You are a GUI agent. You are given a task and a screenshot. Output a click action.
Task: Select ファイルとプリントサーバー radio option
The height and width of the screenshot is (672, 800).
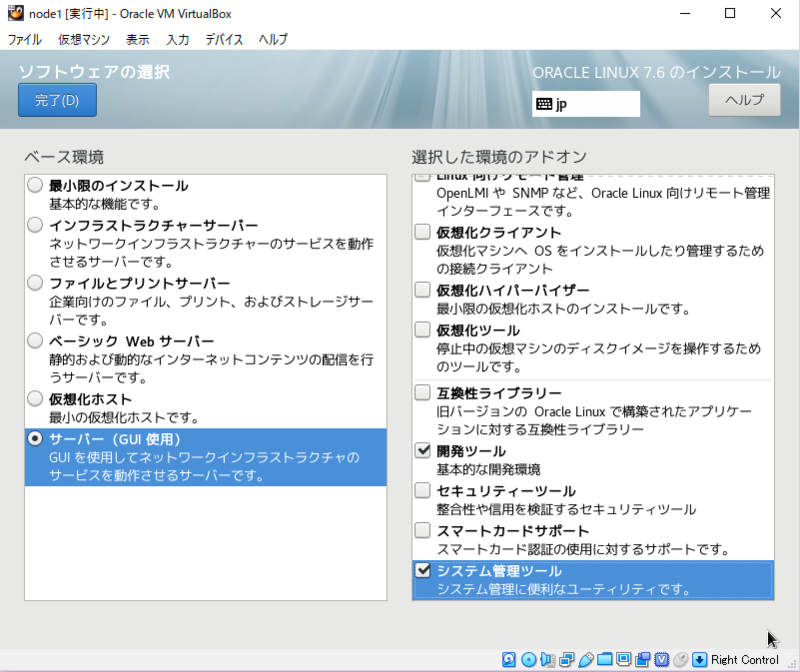click(x=35, y=282)
